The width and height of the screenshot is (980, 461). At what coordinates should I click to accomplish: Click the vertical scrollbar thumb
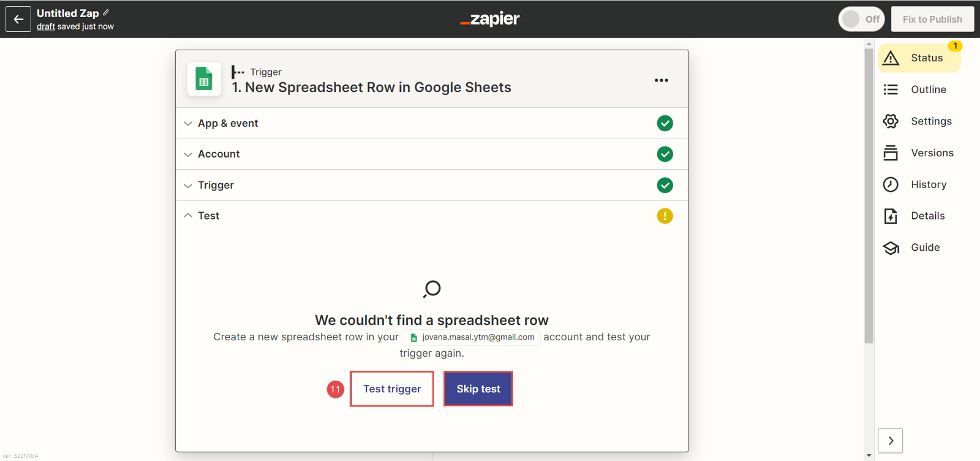(869, 196)
